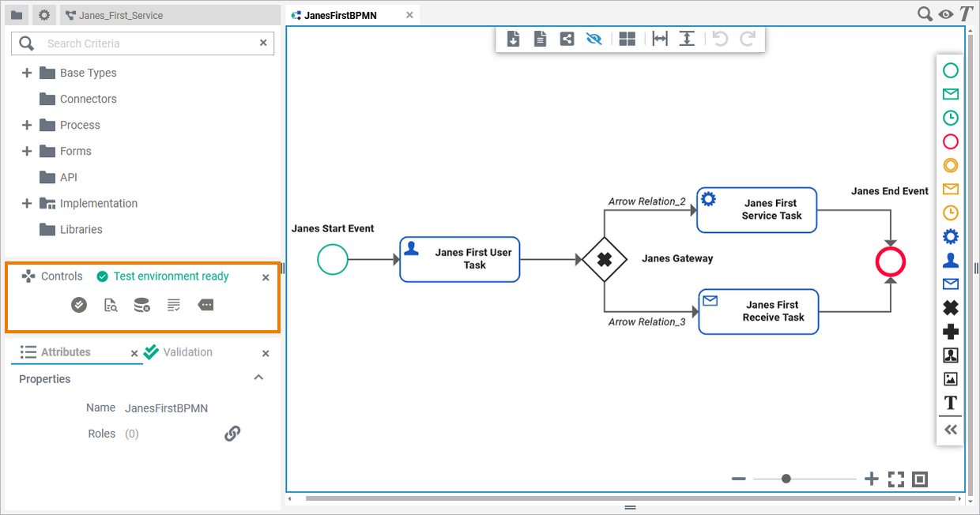Expand the Base Types folder
Viewport: 980px width, 515px height.
tap(27, 73)
